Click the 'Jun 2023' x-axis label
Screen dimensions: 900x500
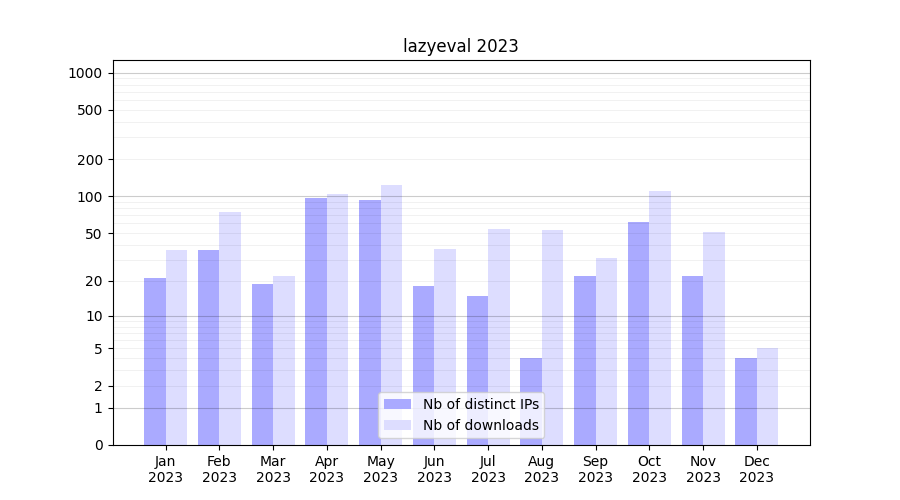pyautogui.click(x=434, y=469)
